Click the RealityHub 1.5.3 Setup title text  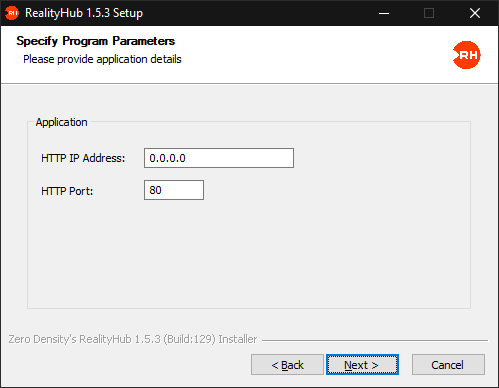[x=84, y=13]
